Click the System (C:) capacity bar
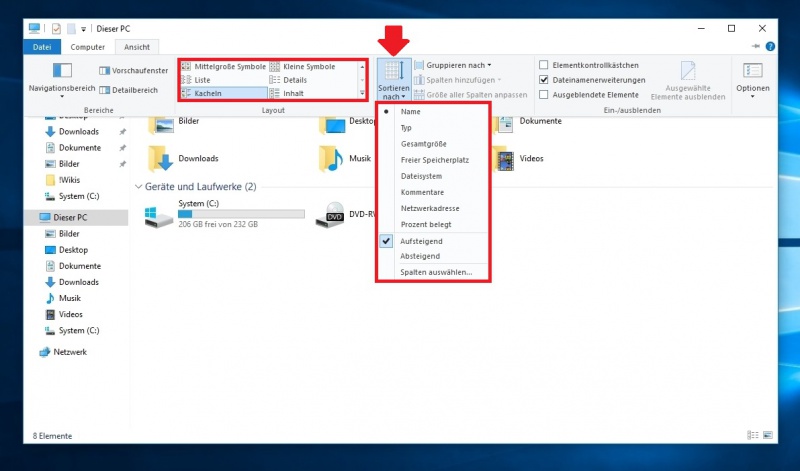800x471 pixels. click(x=241, y=214)
